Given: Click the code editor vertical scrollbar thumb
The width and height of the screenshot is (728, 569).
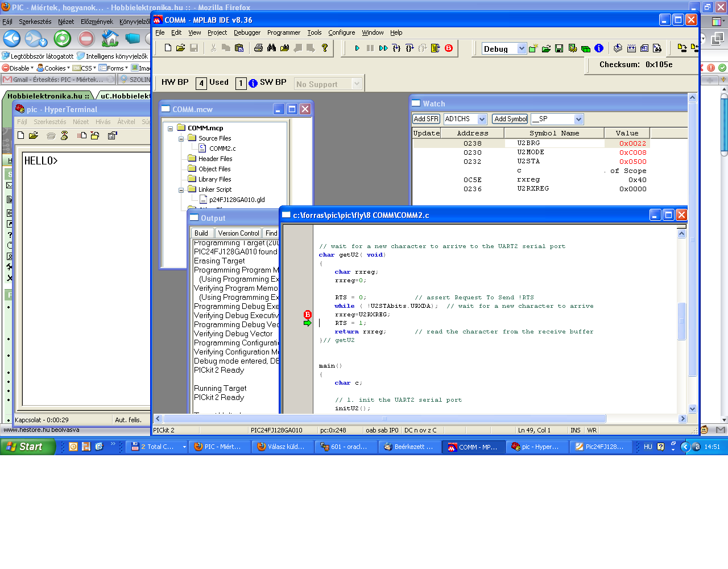Looking at the screenshot, I should tap(682, 321).
